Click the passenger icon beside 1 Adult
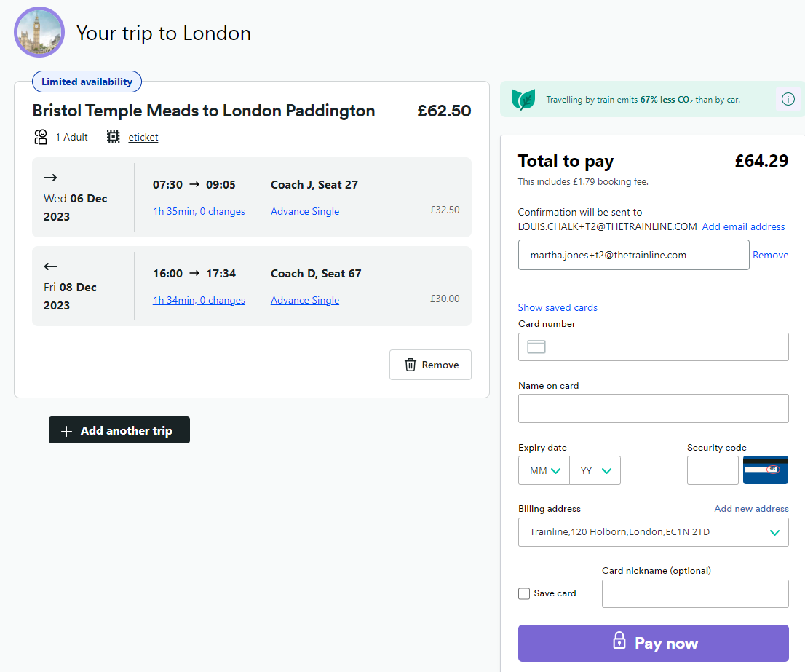Screen dimensions: 805x672 41,137
